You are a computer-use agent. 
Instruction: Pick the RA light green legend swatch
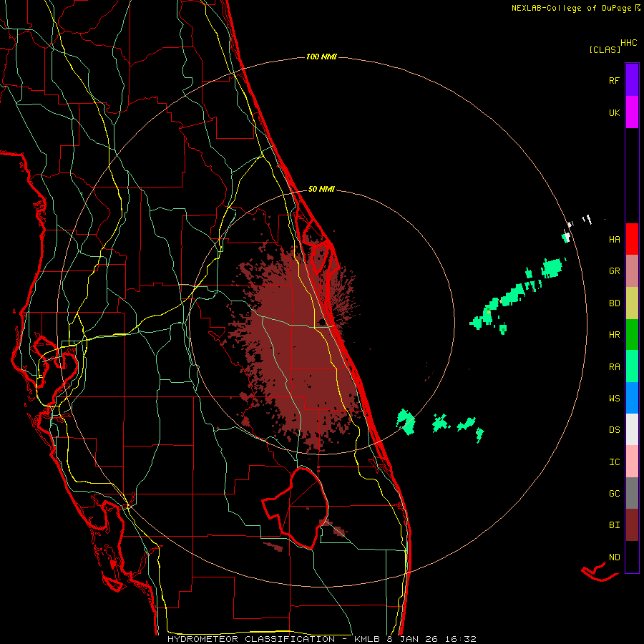click(x=632, y=366)
